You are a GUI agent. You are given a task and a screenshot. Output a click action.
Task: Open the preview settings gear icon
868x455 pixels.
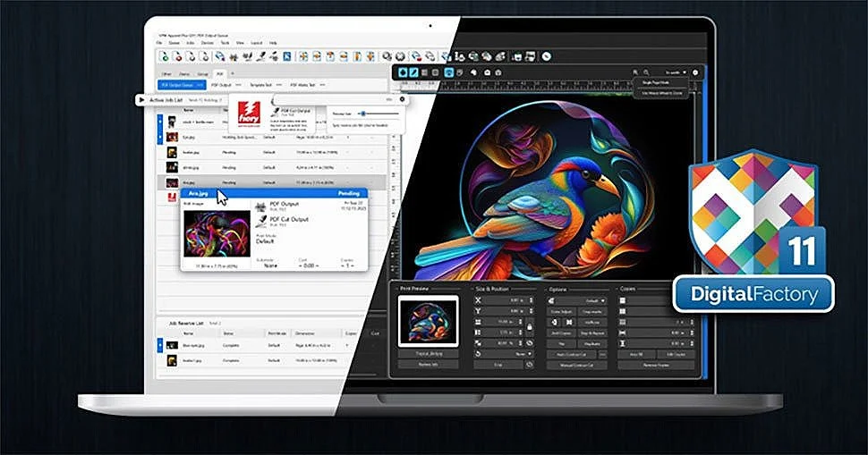(x=695, y=72)
